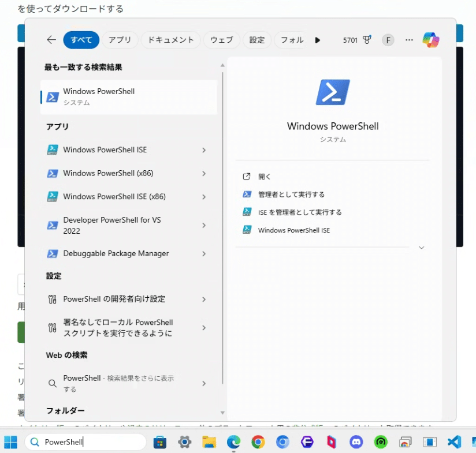Switch to the フォル filter tab

point(292,40)
